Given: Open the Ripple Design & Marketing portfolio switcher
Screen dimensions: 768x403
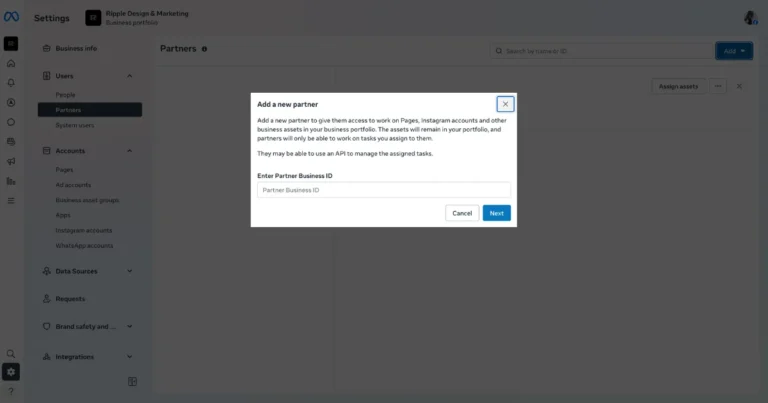Looking at the screenshot, I should [x=137, y=18].
